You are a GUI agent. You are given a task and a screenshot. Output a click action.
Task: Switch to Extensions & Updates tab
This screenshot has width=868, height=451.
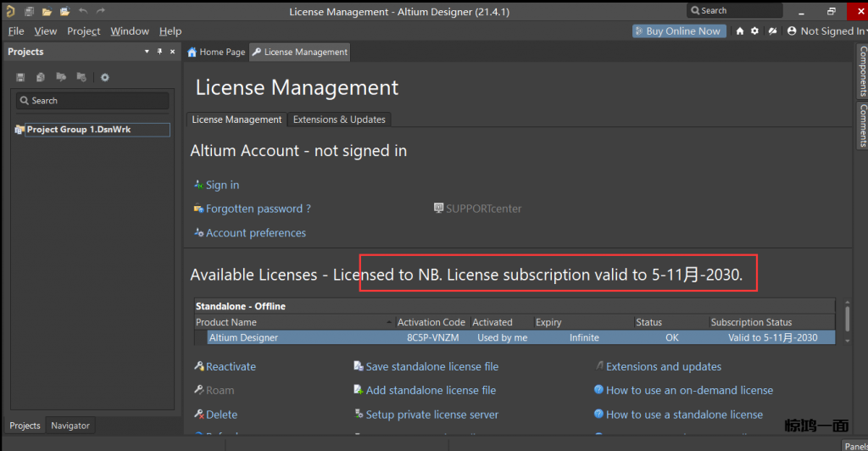coord(339,120)
